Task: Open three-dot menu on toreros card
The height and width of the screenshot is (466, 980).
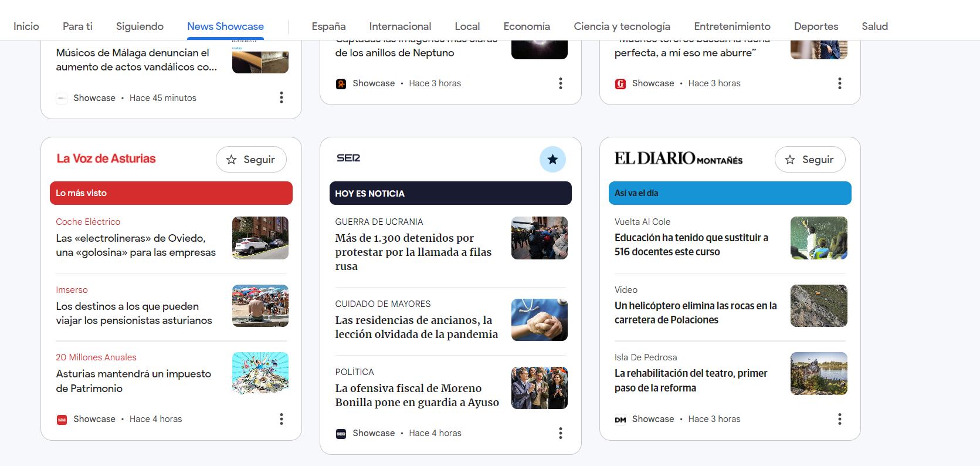Action: point(840,83)
